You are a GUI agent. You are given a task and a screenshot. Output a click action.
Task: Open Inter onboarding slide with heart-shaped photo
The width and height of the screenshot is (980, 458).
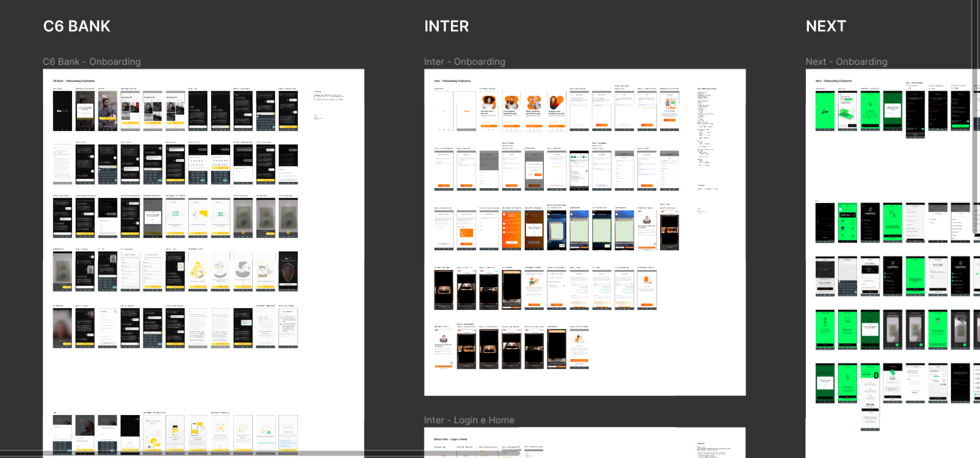[x=556, y=111]
